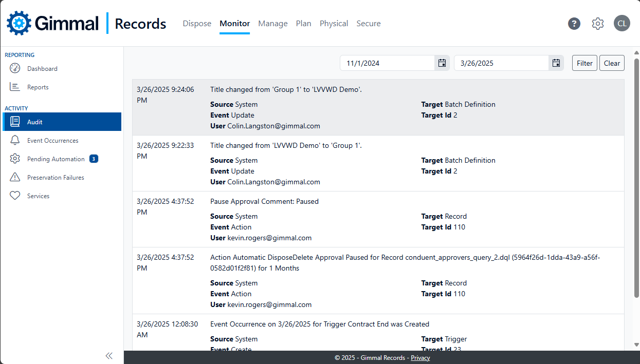This screenshot has height=364, width=640.
Task: Click the Gimmal gear logo
Action: point(19,23)
